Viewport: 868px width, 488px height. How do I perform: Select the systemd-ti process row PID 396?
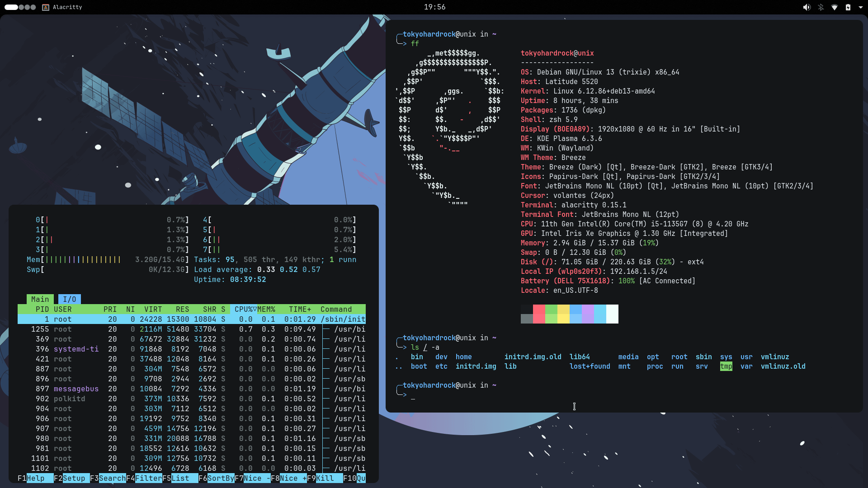[x=192, y=349]
